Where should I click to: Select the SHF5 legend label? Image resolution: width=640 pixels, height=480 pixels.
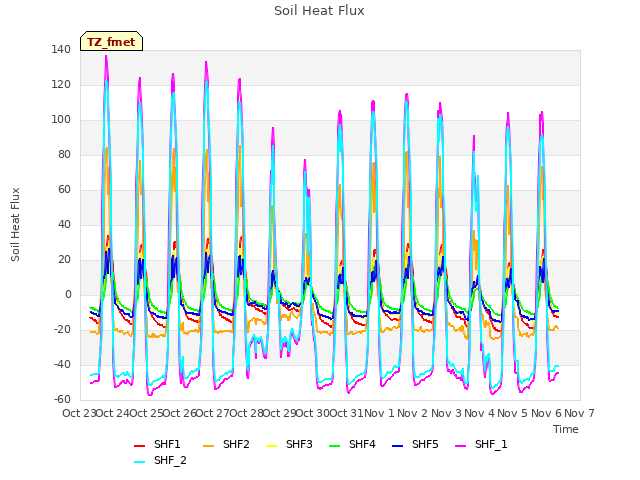(x=425, y=444)
